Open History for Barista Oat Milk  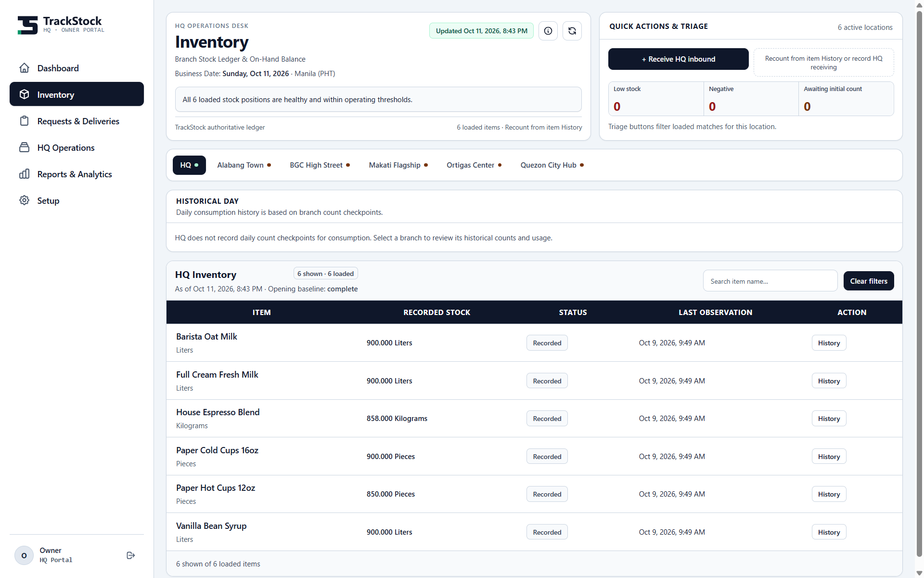829,343
